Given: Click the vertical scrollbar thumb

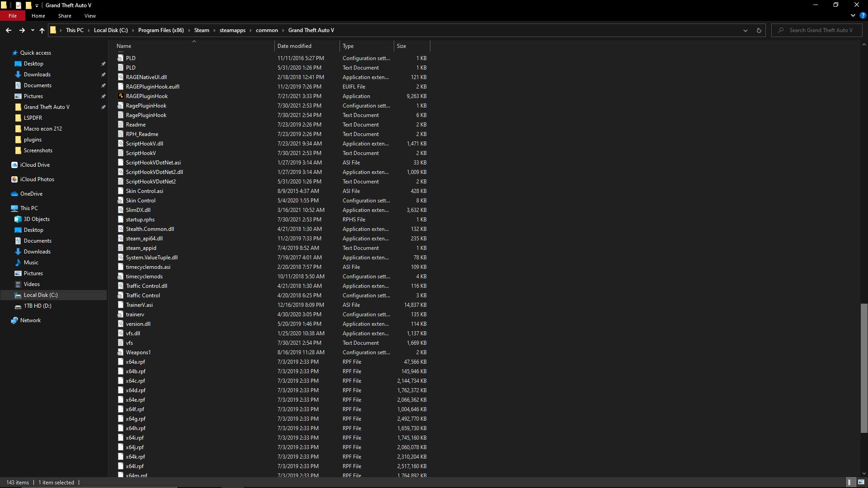Looking at the screenshot, I should click(864, 368).
